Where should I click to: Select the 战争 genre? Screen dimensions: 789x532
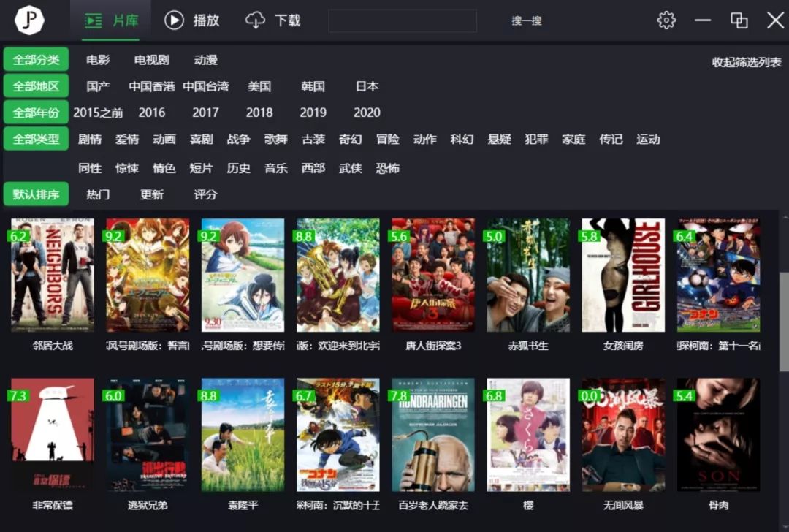(x=238, y=140)
